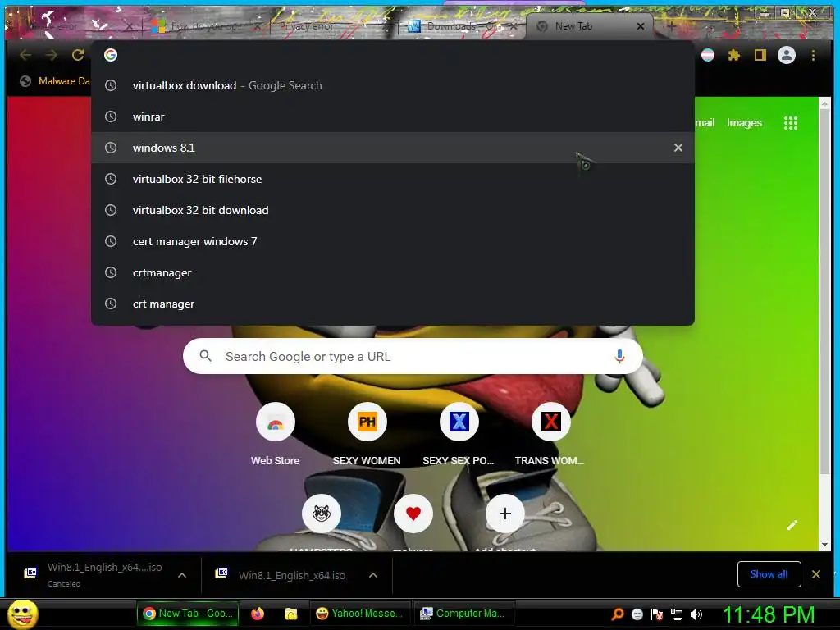The height and width of the screenshot is (630, 840).
Task: Open Google apps grid icon
Action: pos(791,123)
